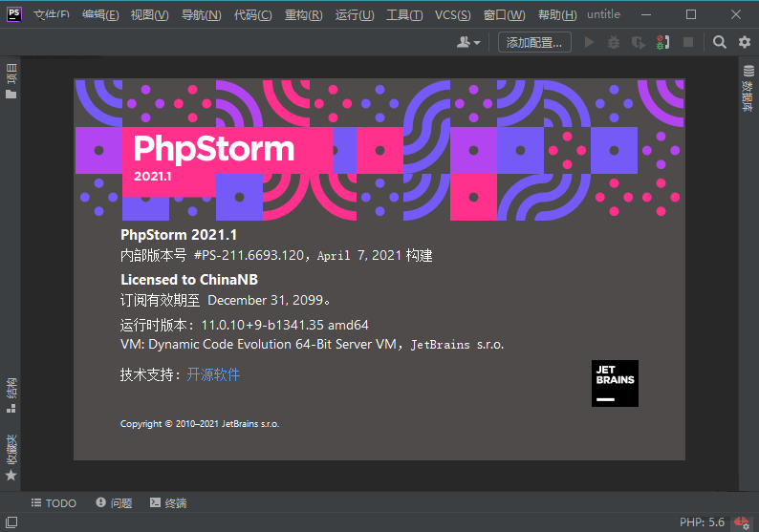This screenshot has height=532, width=759.
Task: Click the build number '#PS-211.6693.120' text
Action: (249, 255)
